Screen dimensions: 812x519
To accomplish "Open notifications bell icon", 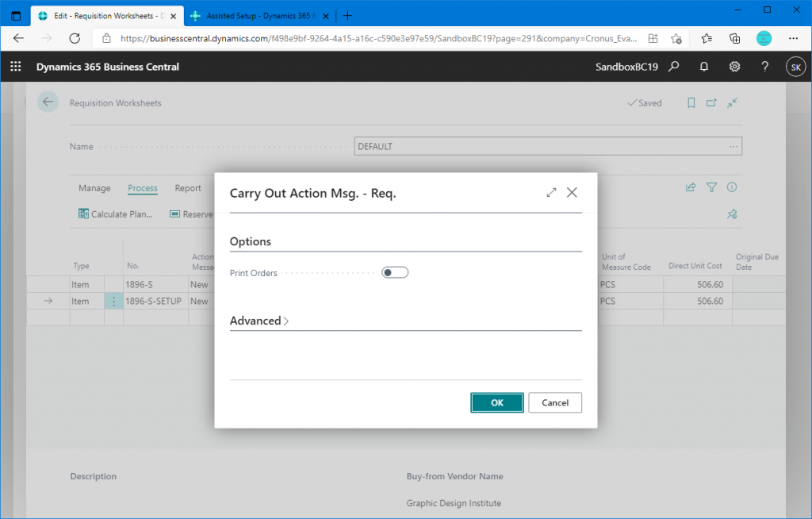I will coord(704,67).
